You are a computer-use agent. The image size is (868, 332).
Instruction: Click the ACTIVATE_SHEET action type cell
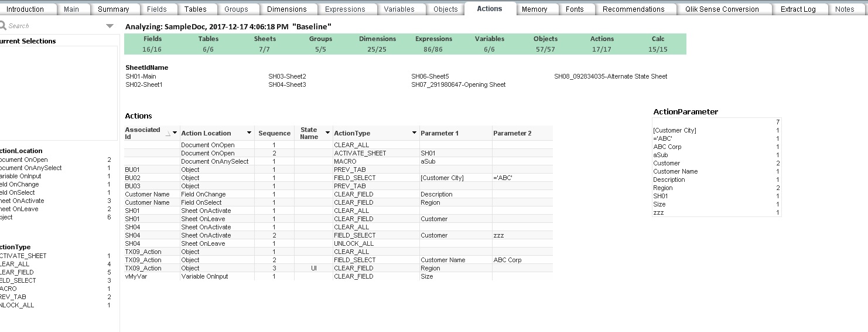[x=376, y=153]
